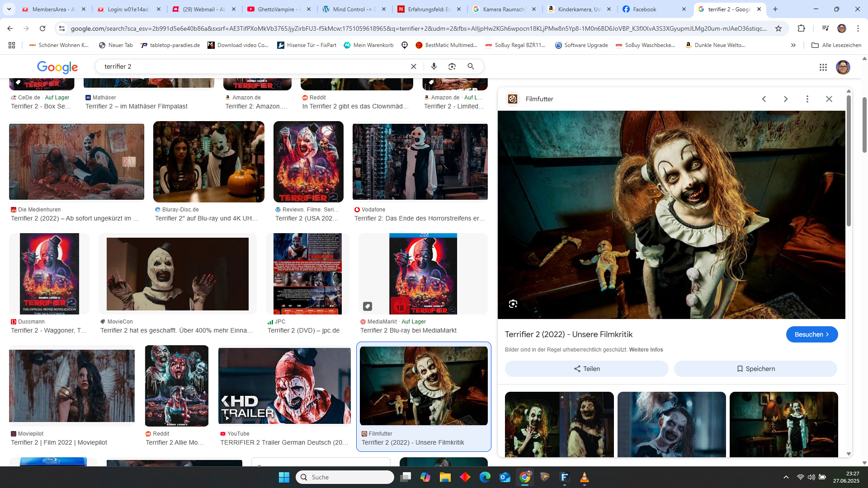Open Terrifier 2 (2022) - Unsere Filmkritik title link
Viewport: 868px width, 488px height.
point(568,334)
